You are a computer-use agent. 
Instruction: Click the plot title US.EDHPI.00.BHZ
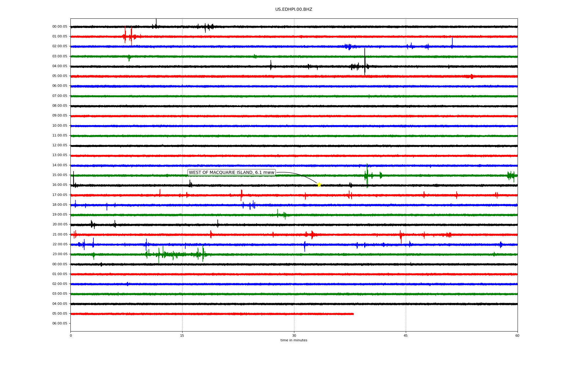[x=294, y=10]
